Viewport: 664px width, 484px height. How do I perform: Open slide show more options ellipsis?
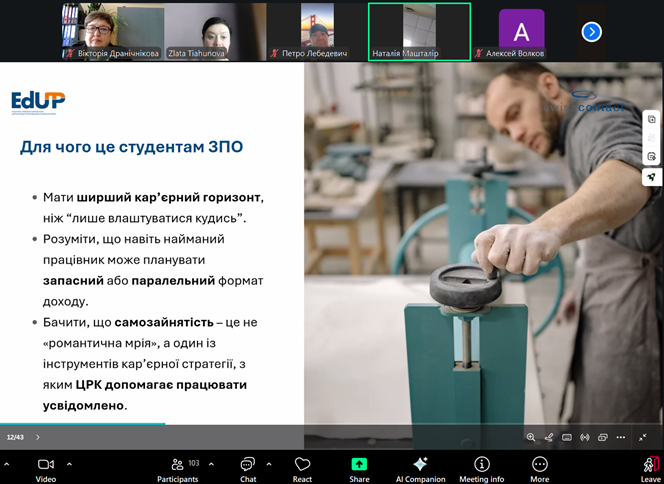point(621,437)
